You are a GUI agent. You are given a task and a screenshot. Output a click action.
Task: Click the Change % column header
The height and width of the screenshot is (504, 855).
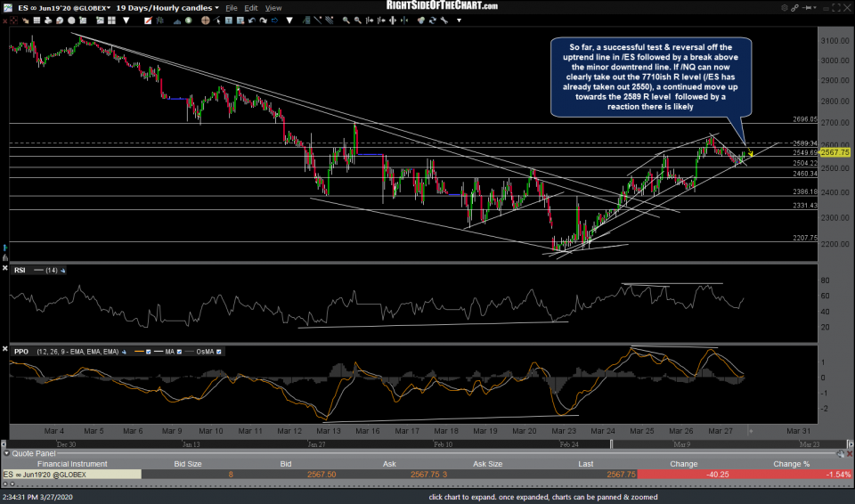(791, 464)
